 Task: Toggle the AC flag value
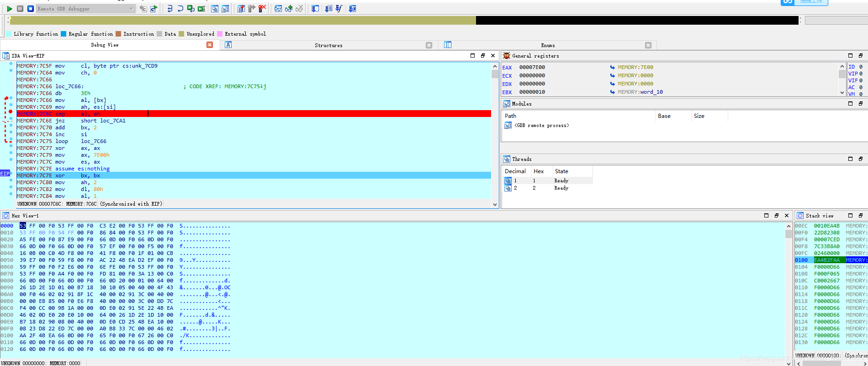pyautogui.click(x=861, y=87)
